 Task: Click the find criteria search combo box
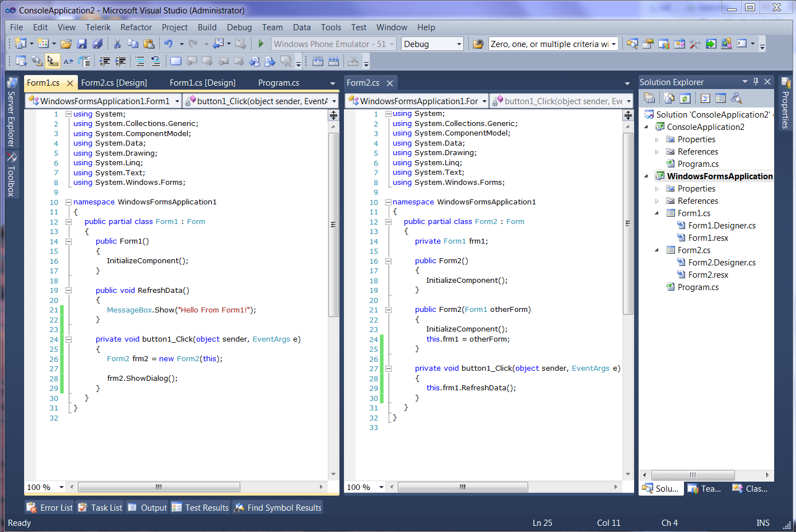click(x=549, y=44)
